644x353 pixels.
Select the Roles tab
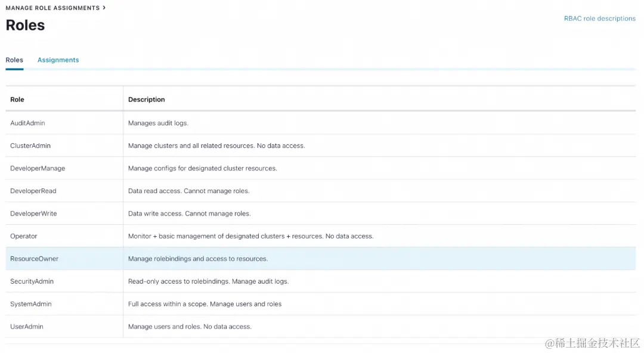(x=14, y=60)
